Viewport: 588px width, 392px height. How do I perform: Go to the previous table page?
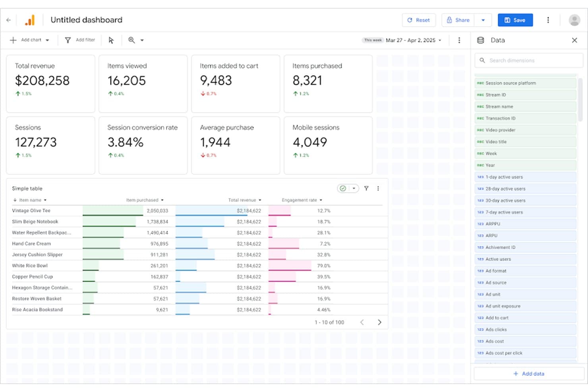coord(362,322)
